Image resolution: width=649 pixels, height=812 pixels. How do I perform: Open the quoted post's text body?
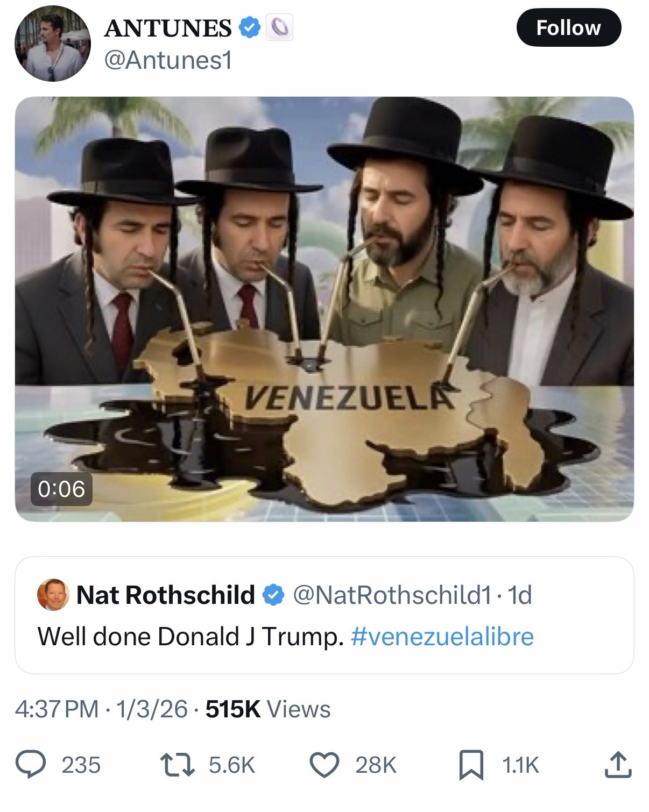coord(189,637)
